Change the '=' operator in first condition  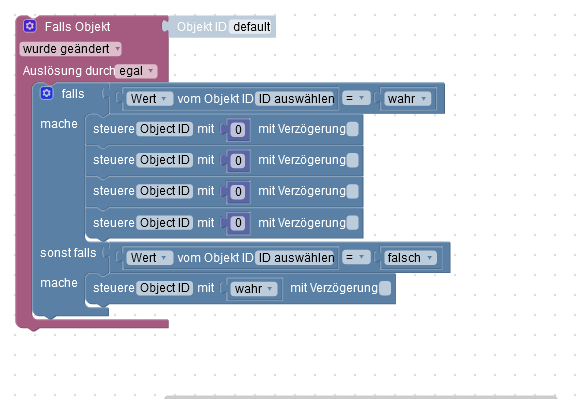(x=356, y=98)
